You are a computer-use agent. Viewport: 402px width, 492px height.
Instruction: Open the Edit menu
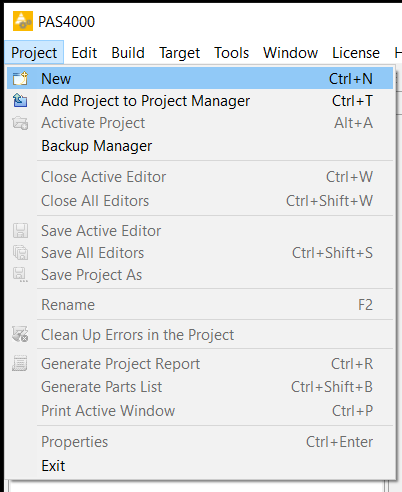84,53
